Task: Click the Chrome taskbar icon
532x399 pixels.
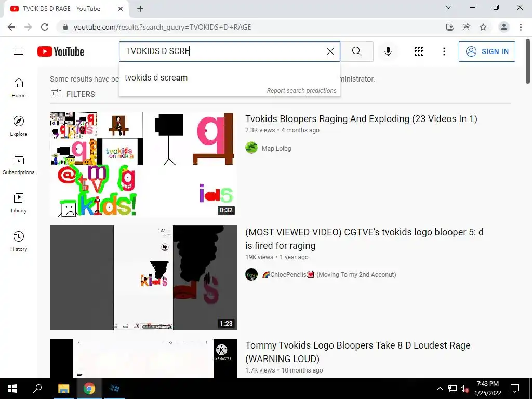Action: click(89, 389)
